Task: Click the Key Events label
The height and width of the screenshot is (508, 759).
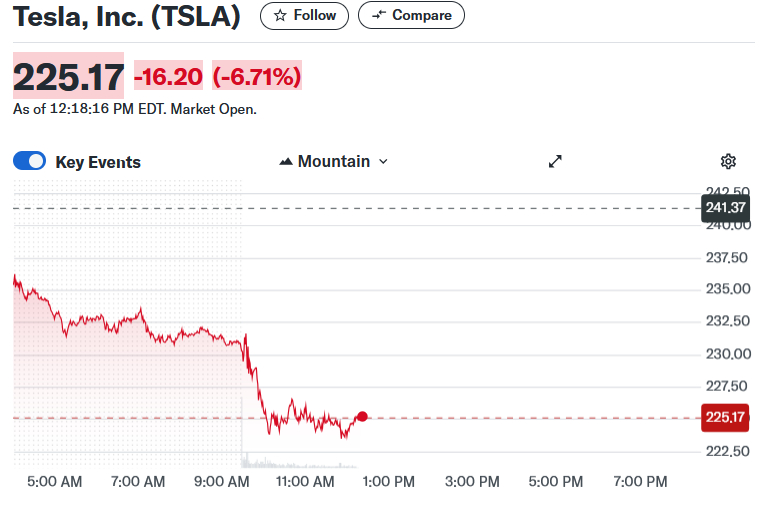Action: tap(98, 162)
